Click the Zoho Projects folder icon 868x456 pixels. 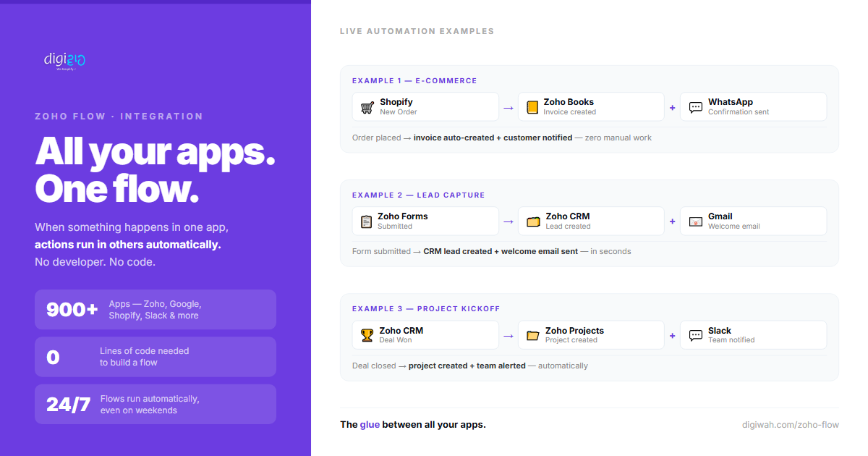[533, 335]
